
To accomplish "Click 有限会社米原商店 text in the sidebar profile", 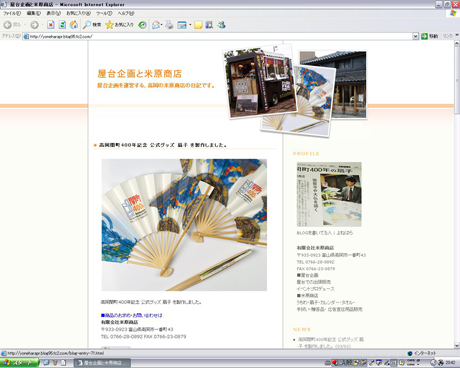I will coord(315,248).
